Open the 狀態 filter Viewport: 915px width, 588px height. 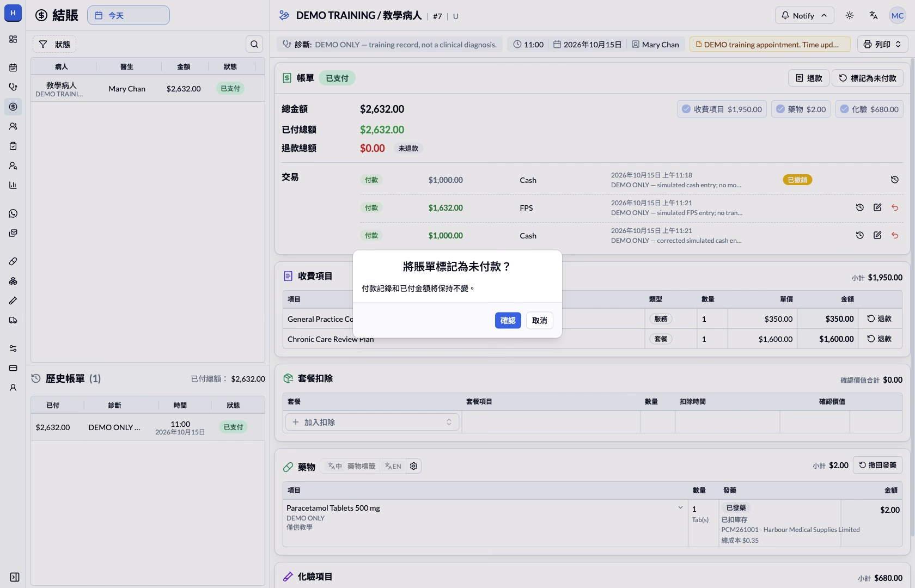[x=54, y=44]
